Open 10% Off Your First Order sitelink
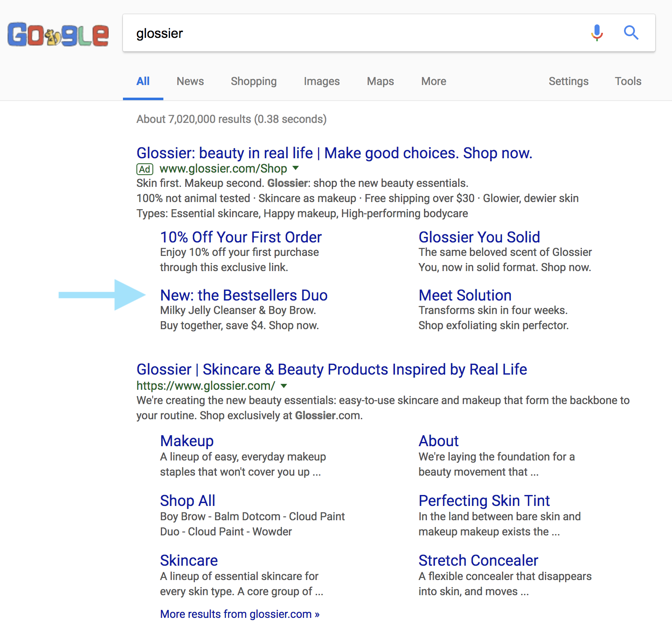This screenshot has width=672, height=644. [241, 237]
